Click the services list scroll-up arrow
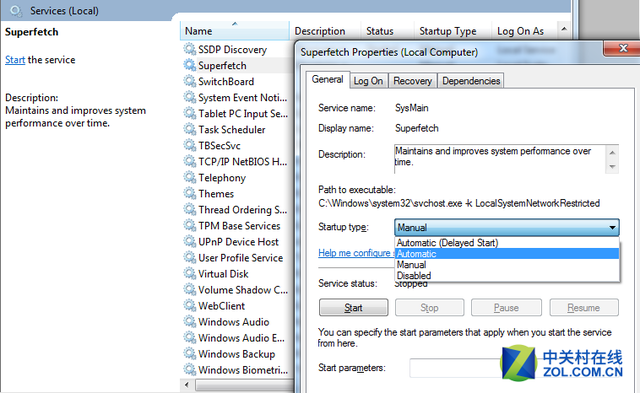 [564, 29]
